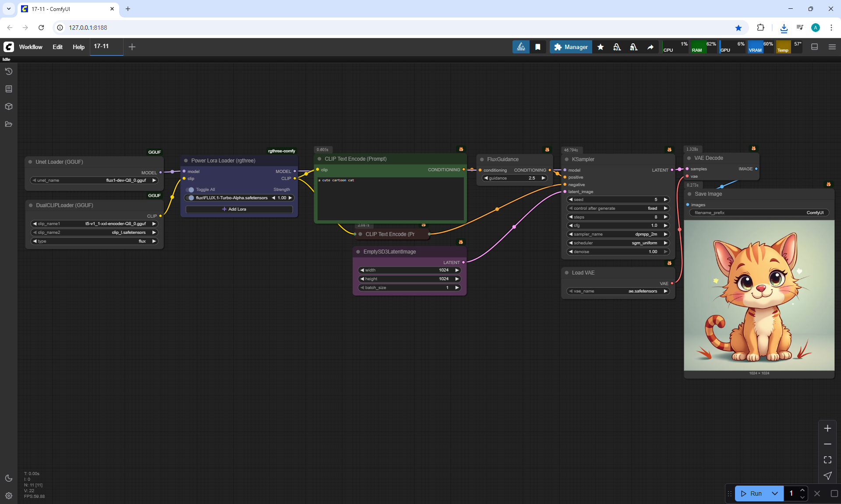Click the generated cat image preview
The height and width of the screenshot is (504, 841).
[x=759, y=296]
